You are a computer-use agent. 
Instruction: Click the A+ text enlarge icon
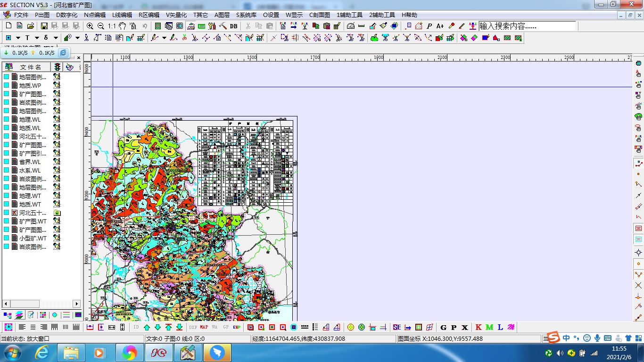coord(440,26)
